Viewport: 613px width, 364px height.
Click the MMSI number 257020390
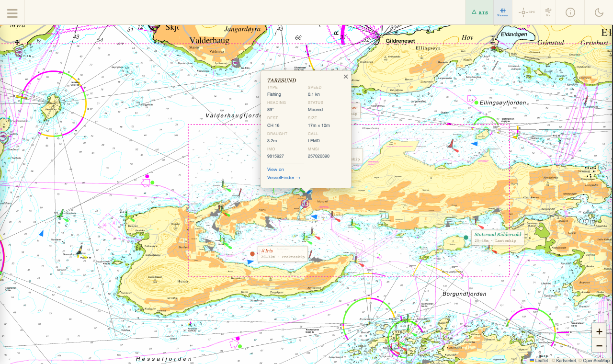(318, 156)
